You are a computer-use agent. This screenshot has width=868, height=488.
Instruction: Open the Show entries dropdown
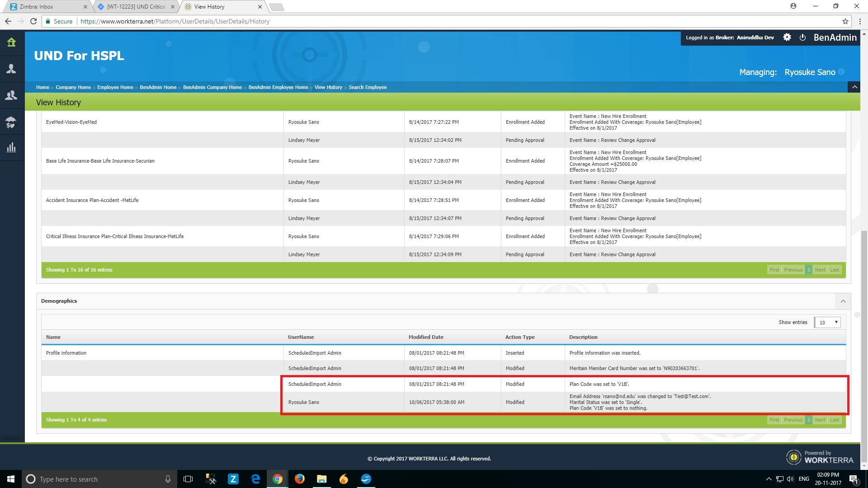point(827,323)
